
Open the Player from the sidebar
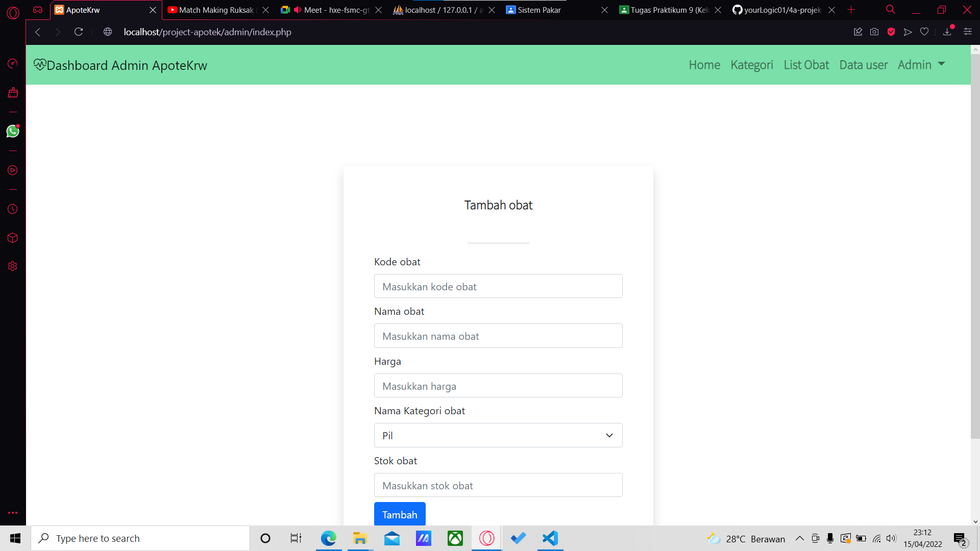click(x=12, y=170)
